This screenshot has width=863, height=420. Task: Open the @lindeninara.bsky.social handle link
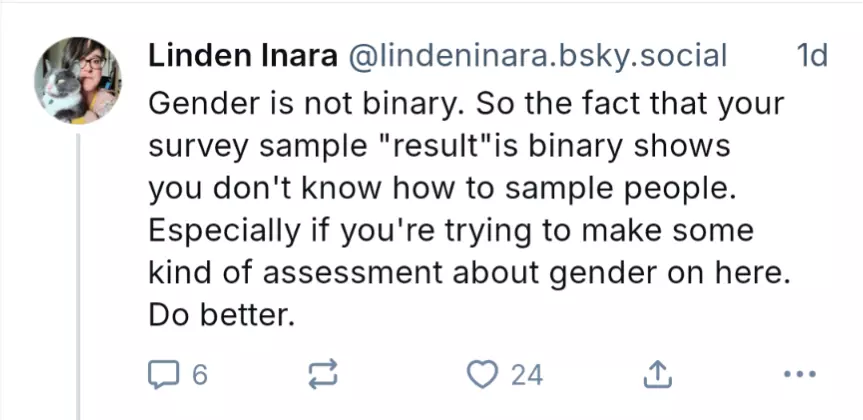click(x=536, y=56)
